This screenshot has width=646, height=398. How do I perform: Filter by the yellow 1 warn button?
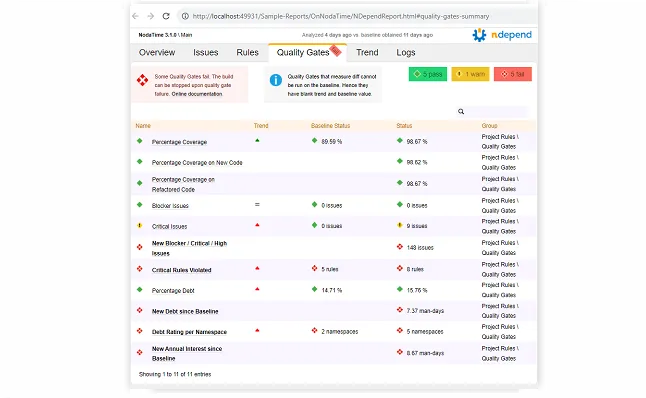(x=470, y=74)
